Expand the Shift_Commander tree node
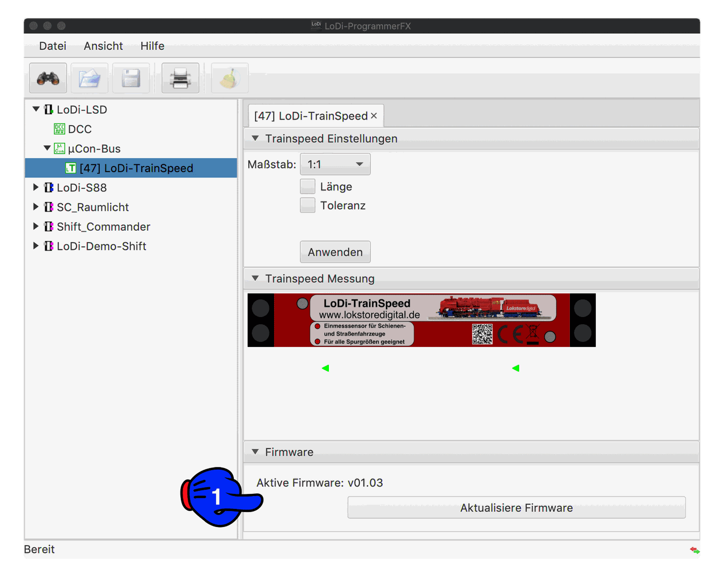The height and width of the screenshot is (588, 724). (x=36, y=227)
